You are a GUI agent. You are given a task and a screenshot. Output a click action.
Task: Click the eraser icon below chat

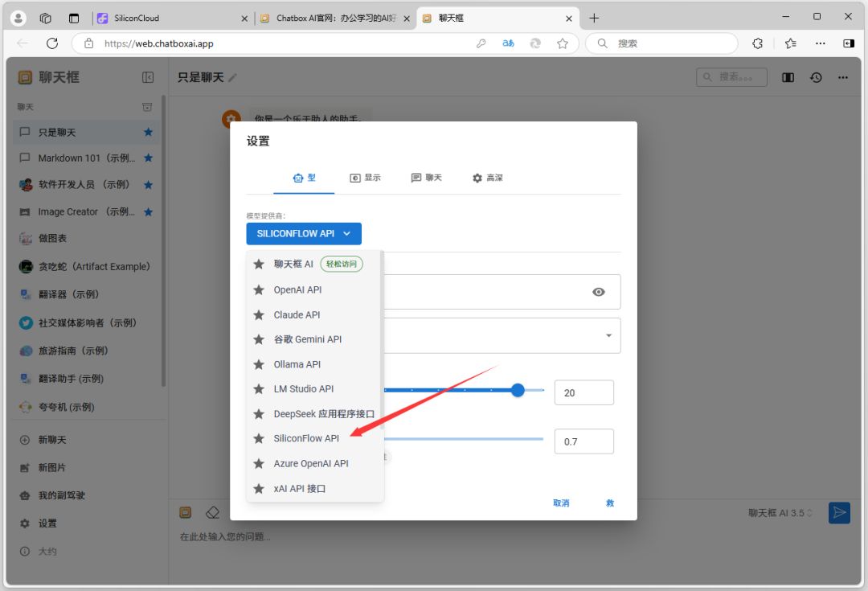click(x=212, y=513)
